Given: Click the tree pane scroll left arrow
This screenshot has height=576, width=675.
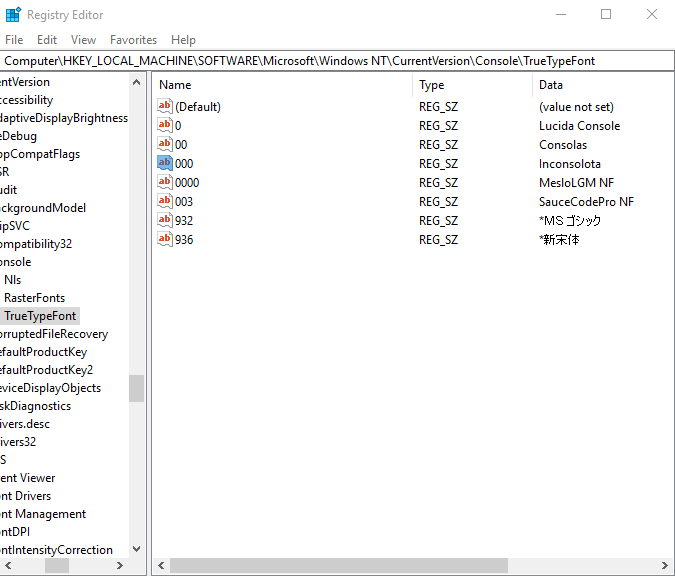Looking at the screenshot, I should [x=8, y=565].
